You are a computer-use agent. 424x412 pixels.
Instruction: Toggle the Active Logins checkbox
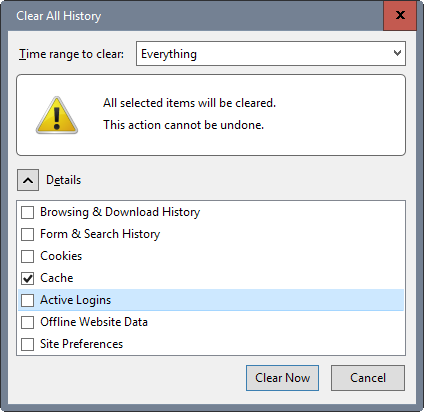coord(27,300)
